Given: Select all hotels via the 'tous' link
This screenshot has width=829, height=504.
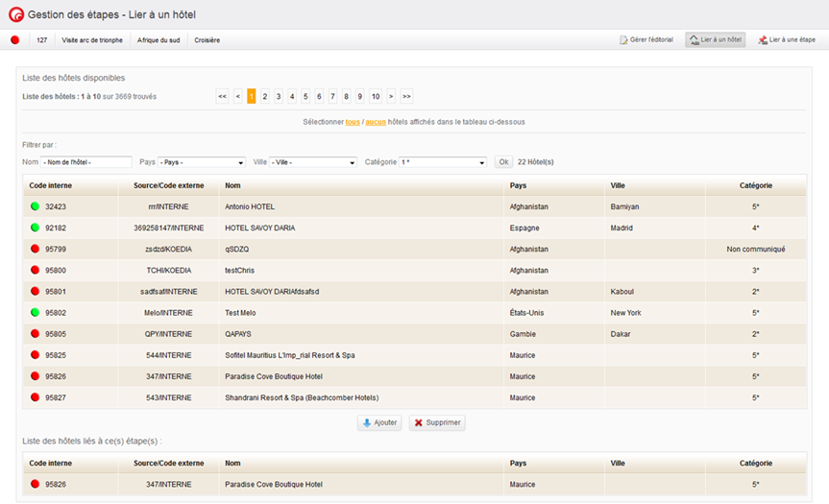Looking at the screenshot, I should 353,122.
